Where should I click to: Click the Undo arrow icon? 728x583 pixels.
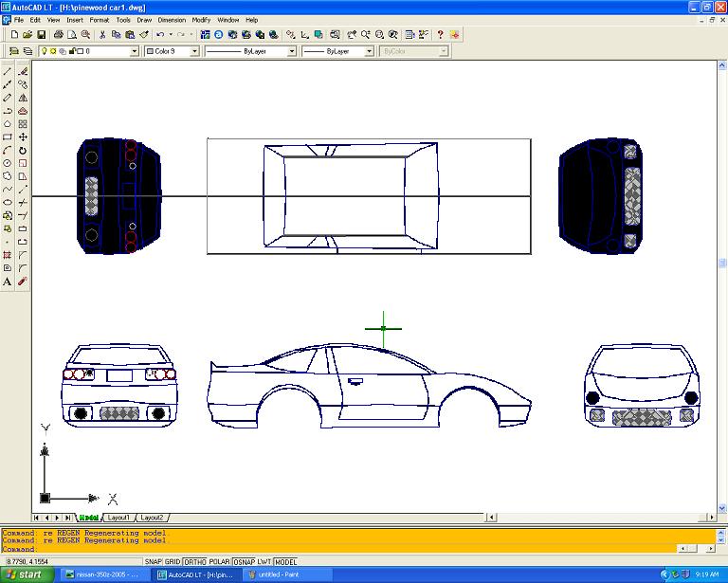click(160, 34)
